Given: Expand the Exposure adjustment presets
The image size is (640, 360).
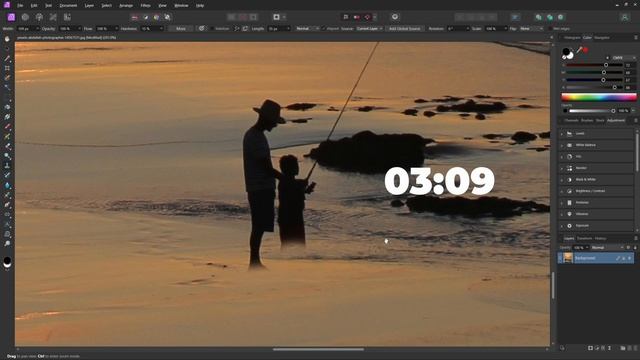Looking at the screenshot, I should [x=562, y=226].
